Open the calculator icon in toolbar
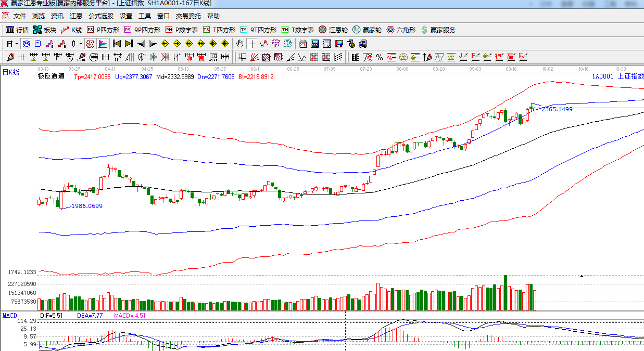644x351 pixels. point(315,44)
